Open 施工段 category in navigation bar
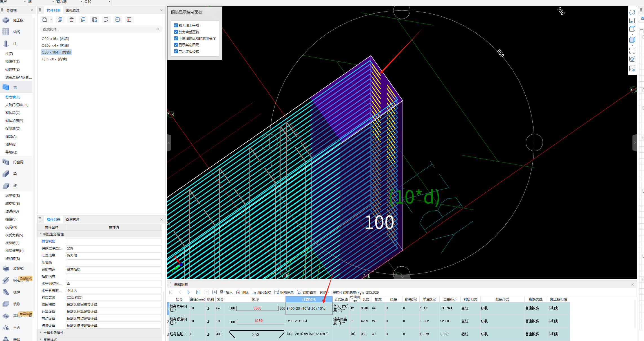644x341 pixels. [17, 20]
